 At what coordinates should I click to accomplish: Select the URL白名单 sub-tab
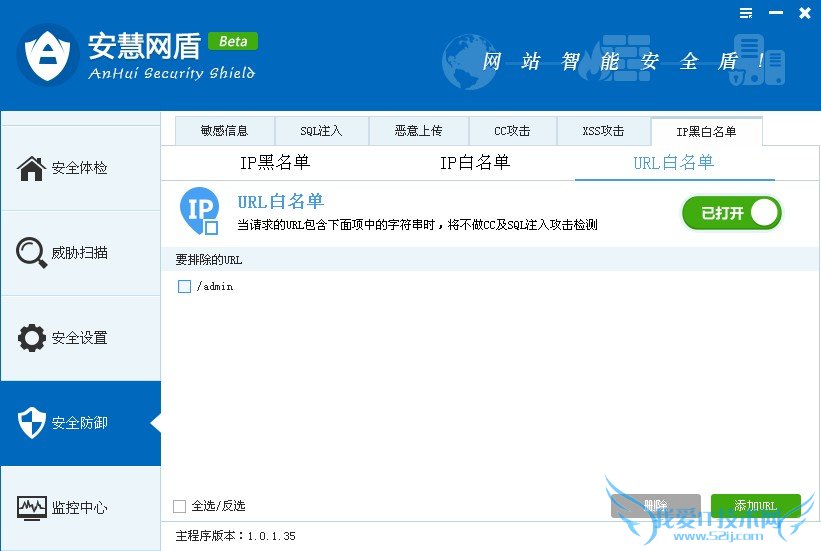(x=674, y=163)
